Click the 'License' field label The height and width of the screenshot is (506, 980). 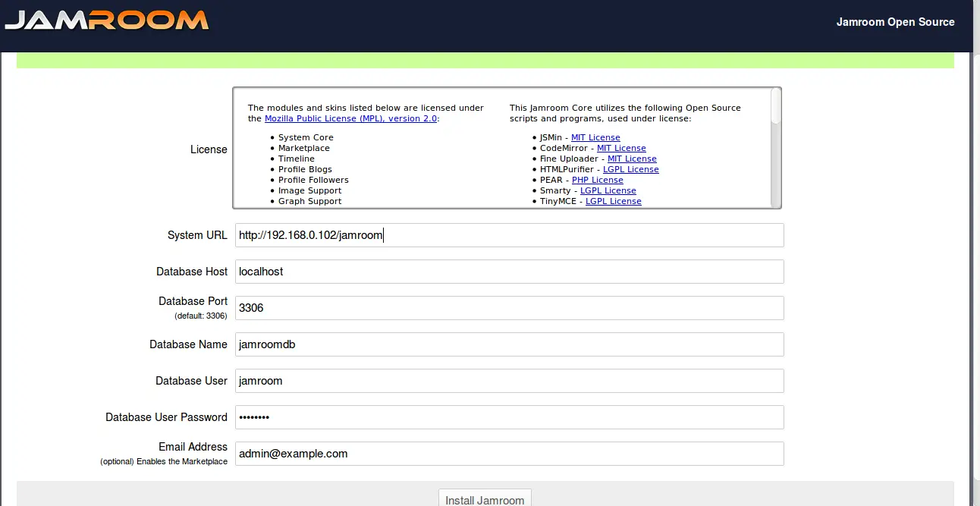click(209, 149)
